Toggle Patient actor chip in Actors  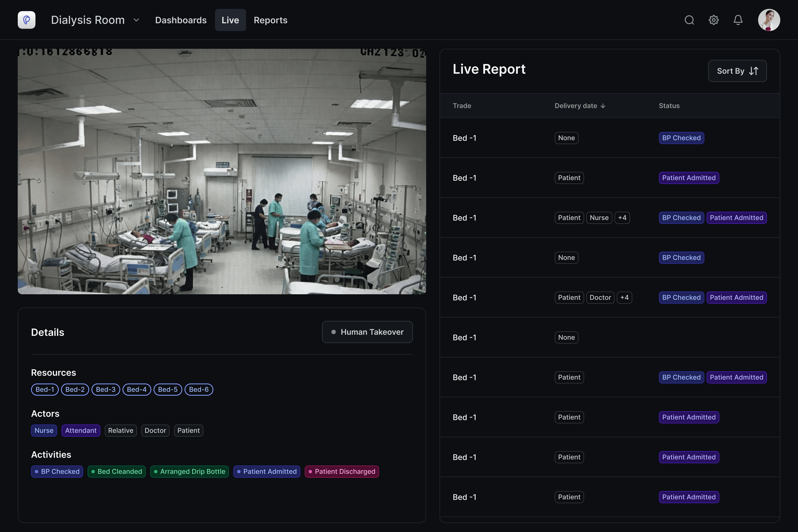point(189,431)
